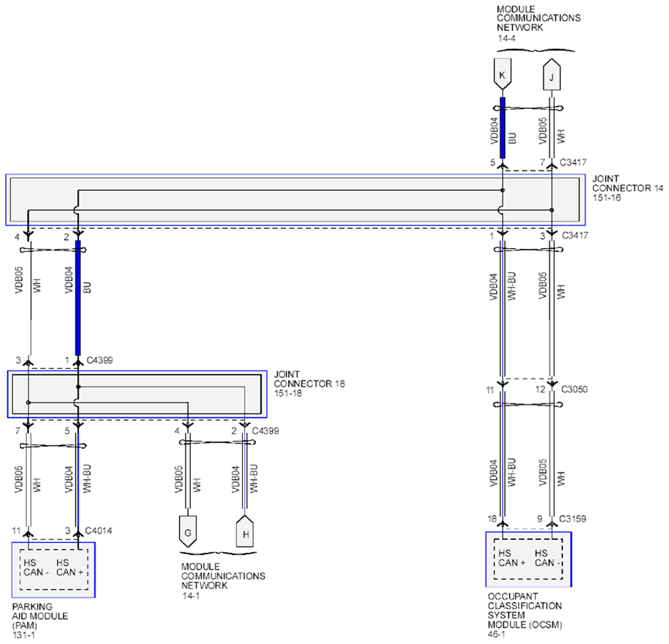The image size is (669, 644).
Task: Click the "BU" wire label below connector K
Action: [512, 138]
